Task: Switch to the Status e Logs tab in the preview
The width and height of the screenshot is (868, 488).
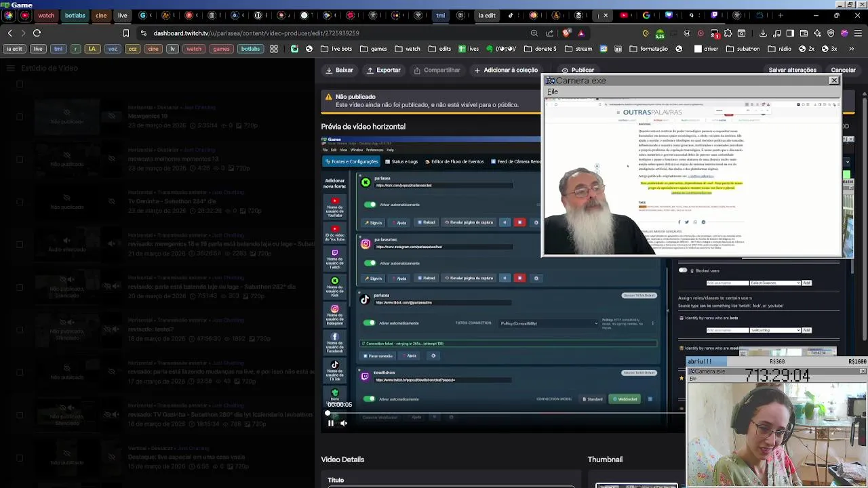Action: pos(401,161)
